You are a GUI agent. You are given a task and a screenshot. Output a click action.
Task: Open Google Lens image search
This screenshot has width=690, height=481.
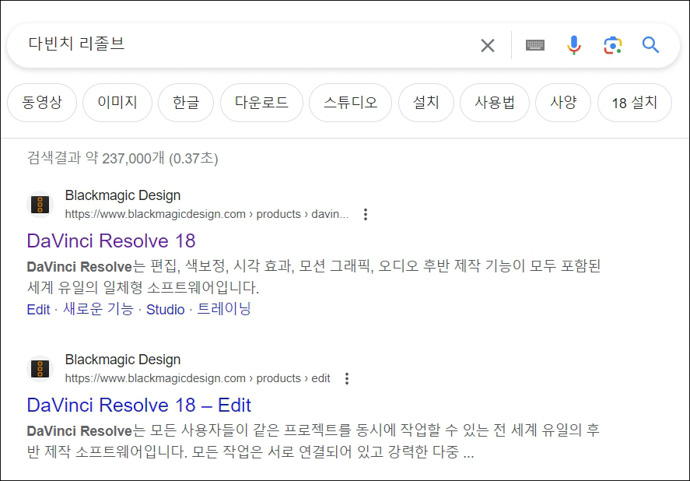click(x=613, y=45)
